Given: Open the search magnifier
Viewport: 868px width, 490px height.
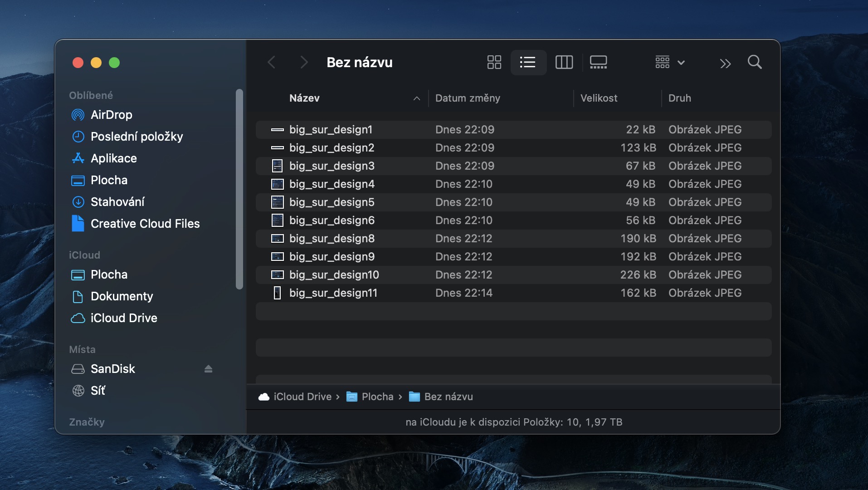Looking at the screenshot, I should tap(755, 62).
